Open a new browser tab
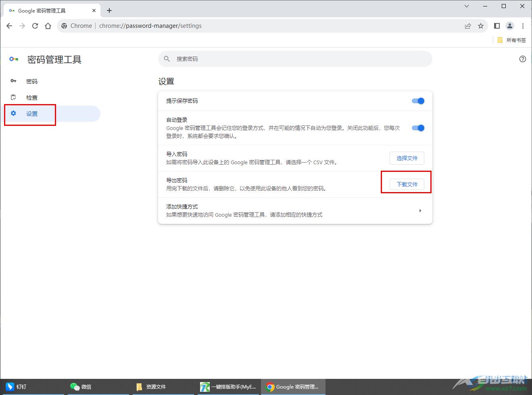 [x=109, y=10]
